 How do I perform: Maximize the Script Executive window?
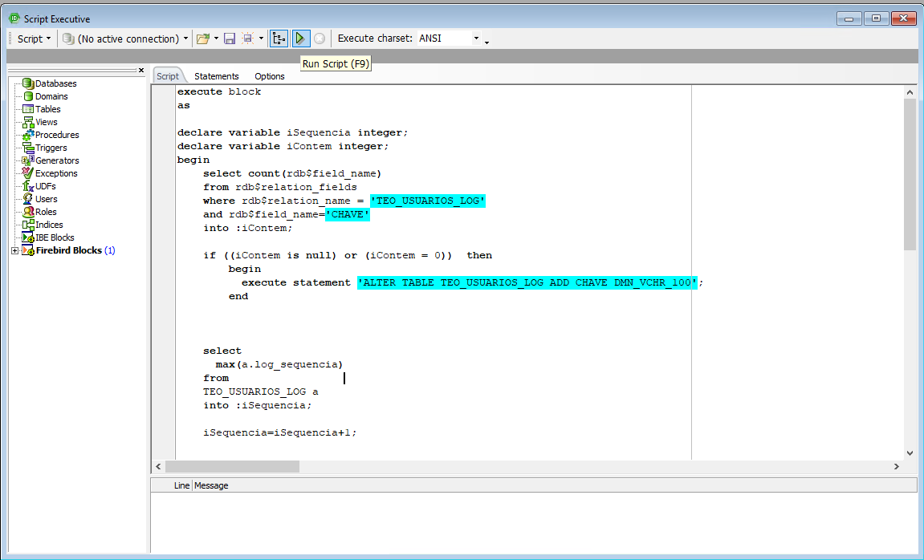877,18
